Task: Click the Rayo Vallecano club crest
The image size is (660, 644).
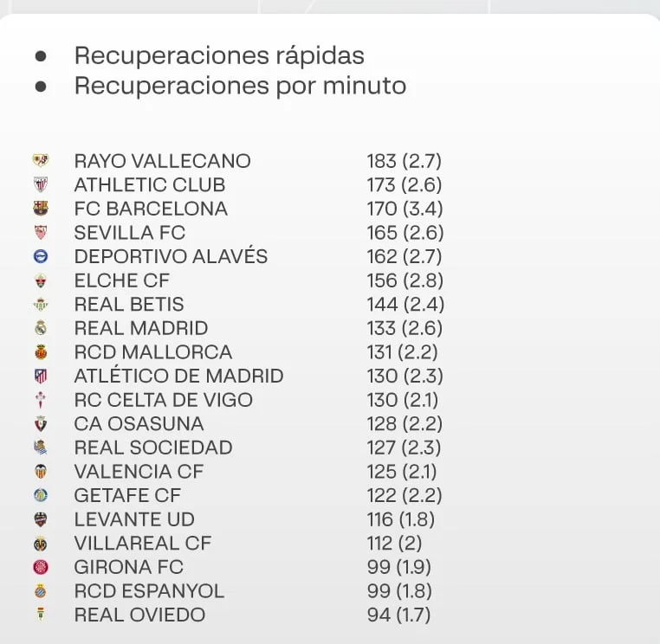Action: coord(41,161)
